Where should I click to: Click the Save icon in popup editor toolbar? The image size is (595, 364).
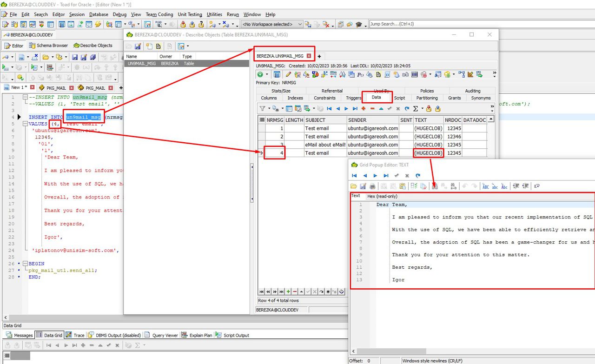363,186
